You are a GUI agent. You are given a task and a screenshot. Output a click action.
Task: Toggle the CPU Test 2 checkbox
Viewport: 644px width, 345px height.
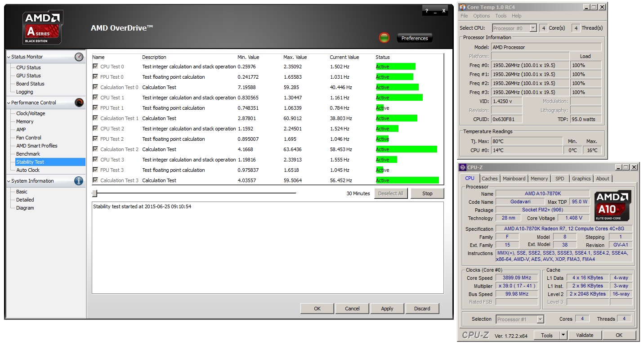coord(95,129)
